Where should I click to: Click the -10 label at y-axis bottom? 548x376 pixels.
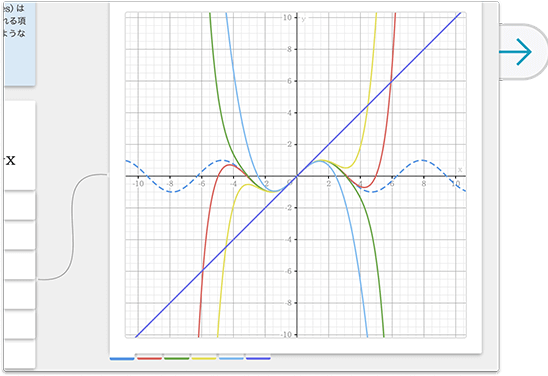287,334
